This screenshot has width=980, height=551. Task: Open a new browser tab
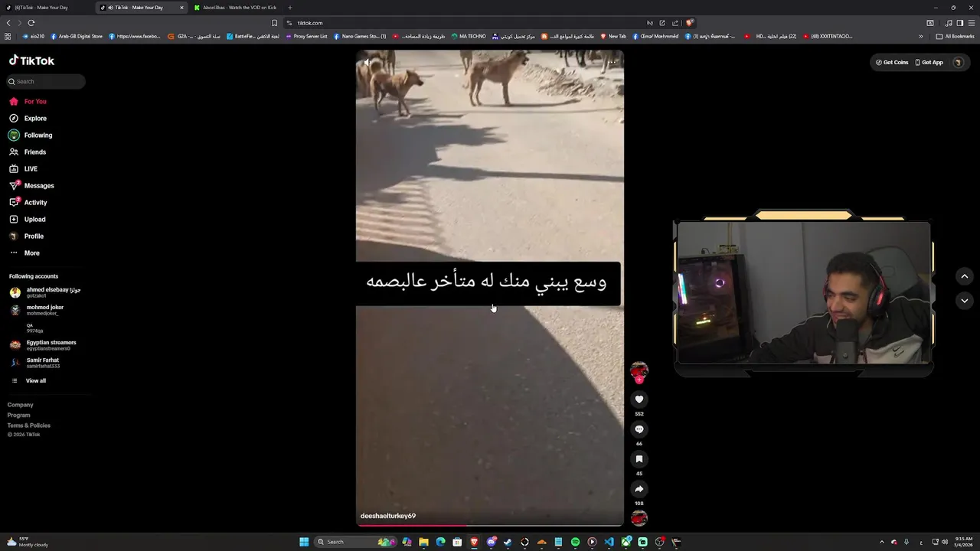289,8
